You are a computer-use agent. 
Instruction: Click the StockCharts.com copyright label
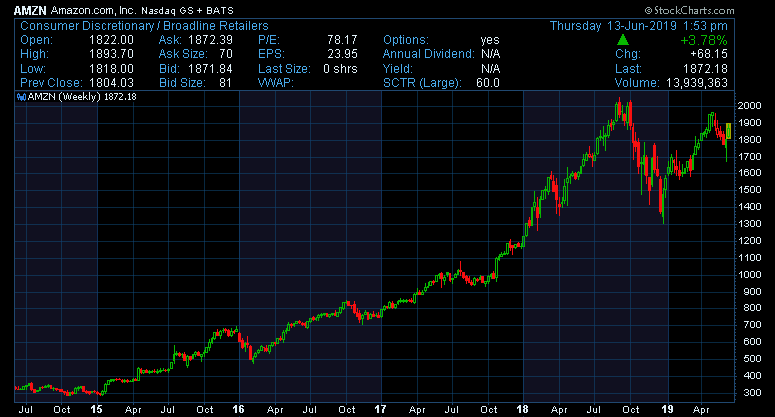tap(689, 10)
